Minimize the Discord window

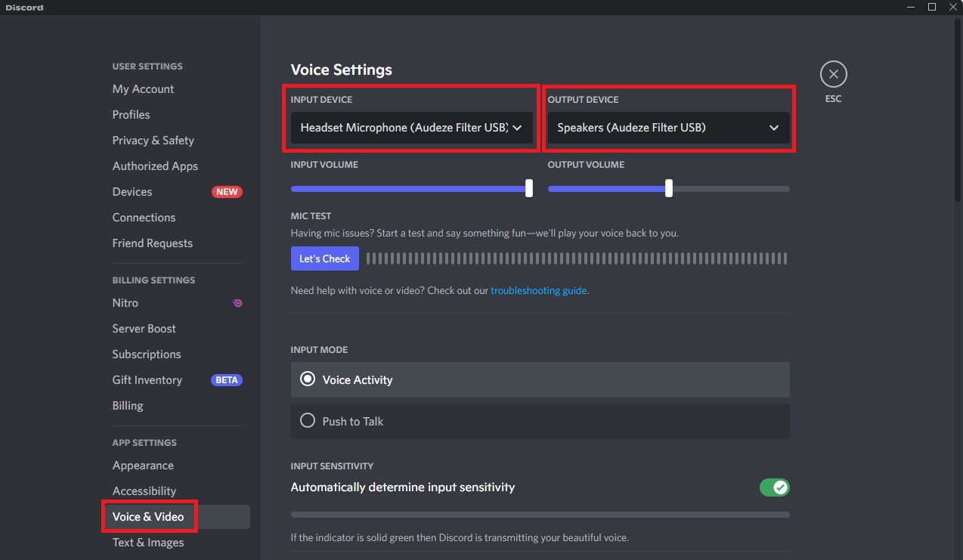coord(912,7)
